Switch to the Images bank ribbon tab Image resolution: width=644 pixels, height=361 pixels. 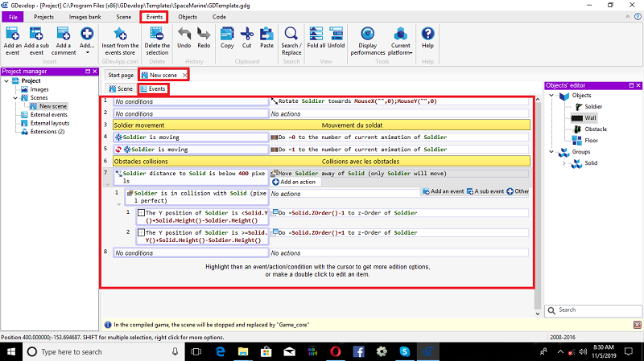coord(85,17)
